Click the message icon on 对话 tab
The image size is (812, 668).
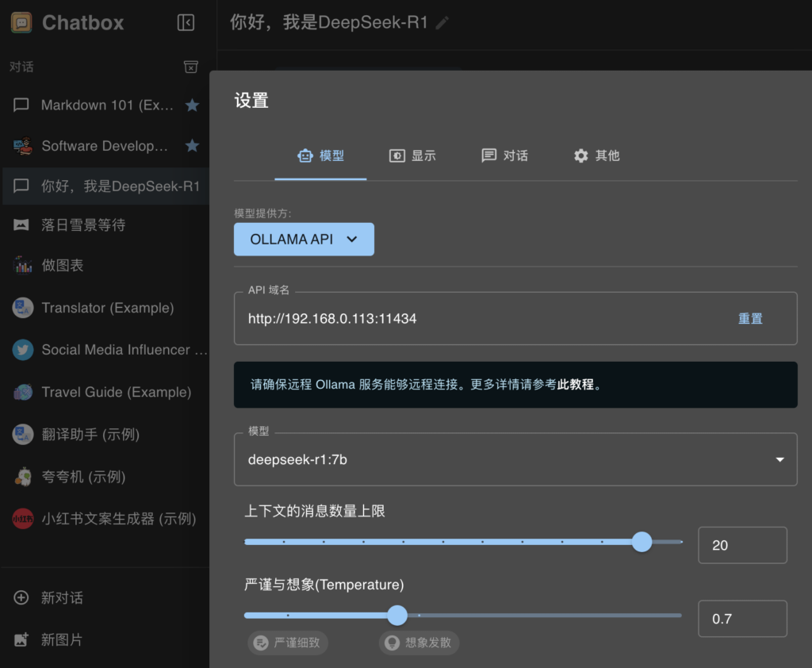(x=488, y=155)
